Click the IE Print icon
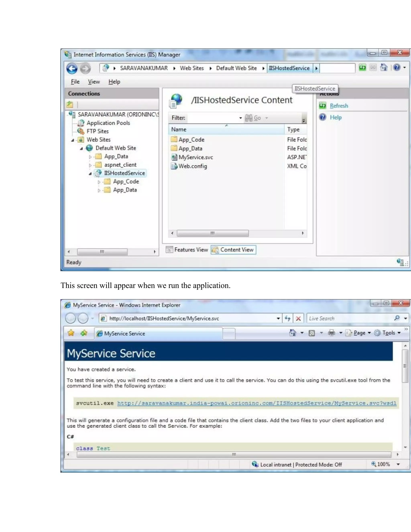This screenshot has width=411, height=532. click(x=332, y=333)
